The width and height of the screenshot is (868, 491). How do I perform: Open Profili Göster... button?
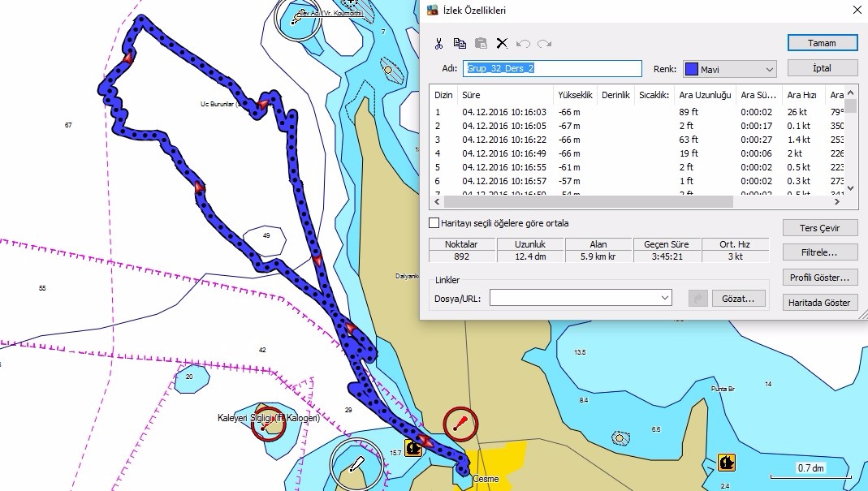[x=820, y=278]
